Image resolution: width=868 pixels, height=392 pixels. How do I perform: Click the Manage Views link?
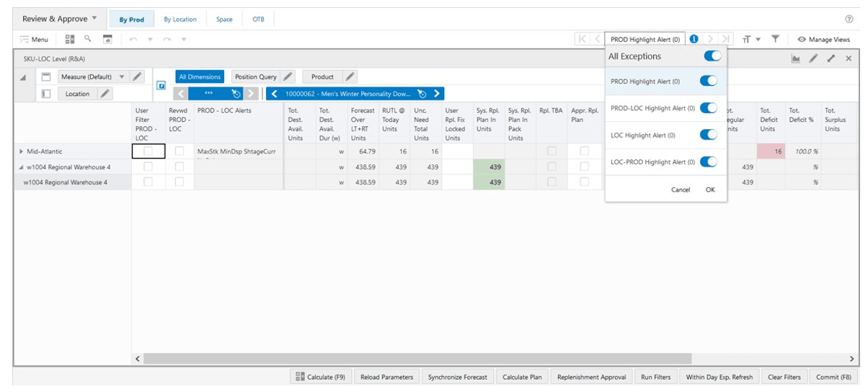pyautogui.click(x=823, y=39)
